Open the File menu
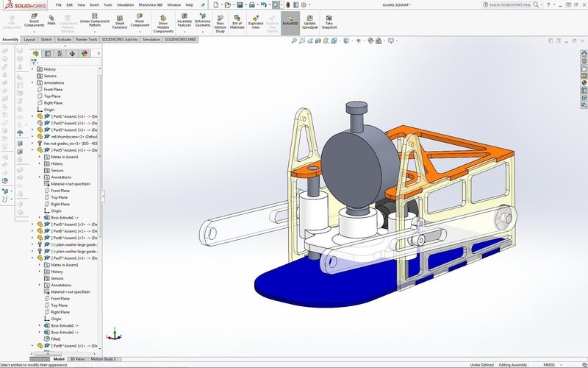 tap(59, 5)
